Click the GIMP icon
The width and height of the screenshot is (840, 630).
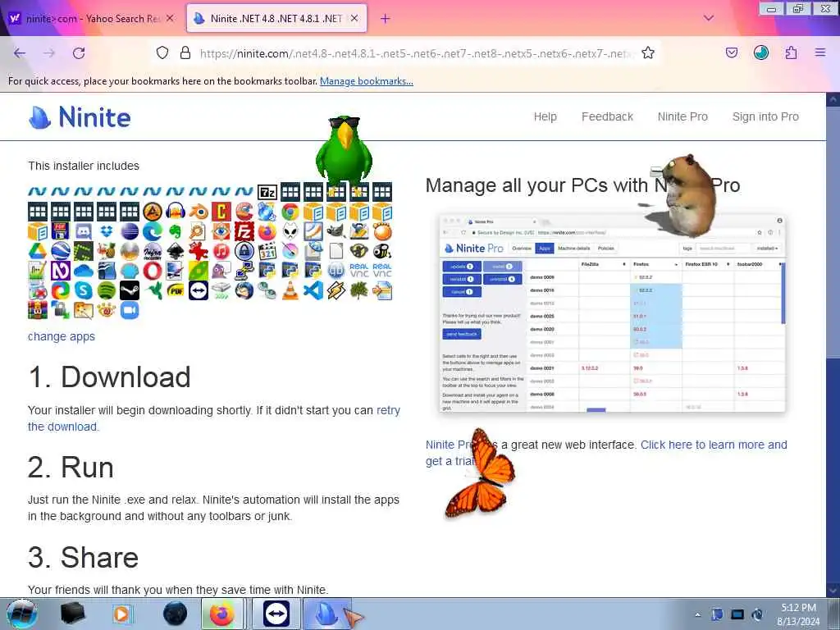[336, 231]
